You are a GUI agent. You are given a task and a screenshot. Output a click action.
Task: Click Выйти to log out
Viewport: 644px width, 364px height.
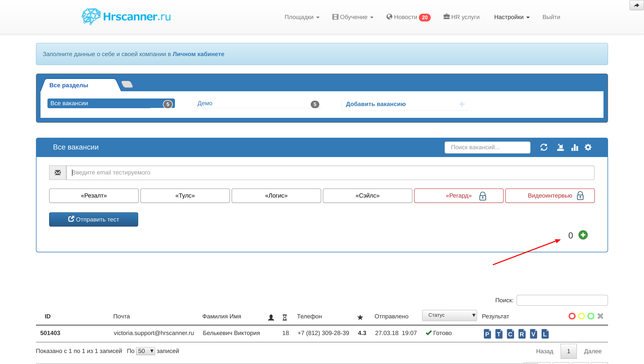(551, 17)
